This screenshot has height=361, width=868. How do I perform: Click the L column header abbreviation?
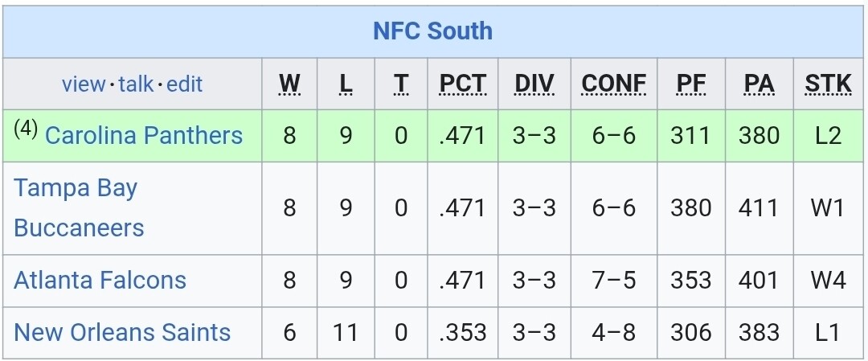pyautogui.click(x=346, y=84)
